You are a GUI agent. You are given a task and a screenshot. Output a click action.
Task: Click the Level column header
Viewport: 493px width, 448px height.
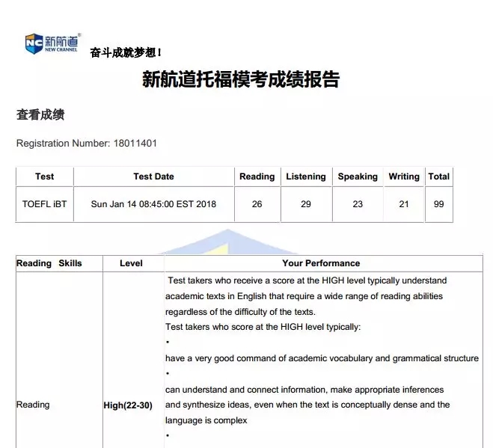(131, 263)
